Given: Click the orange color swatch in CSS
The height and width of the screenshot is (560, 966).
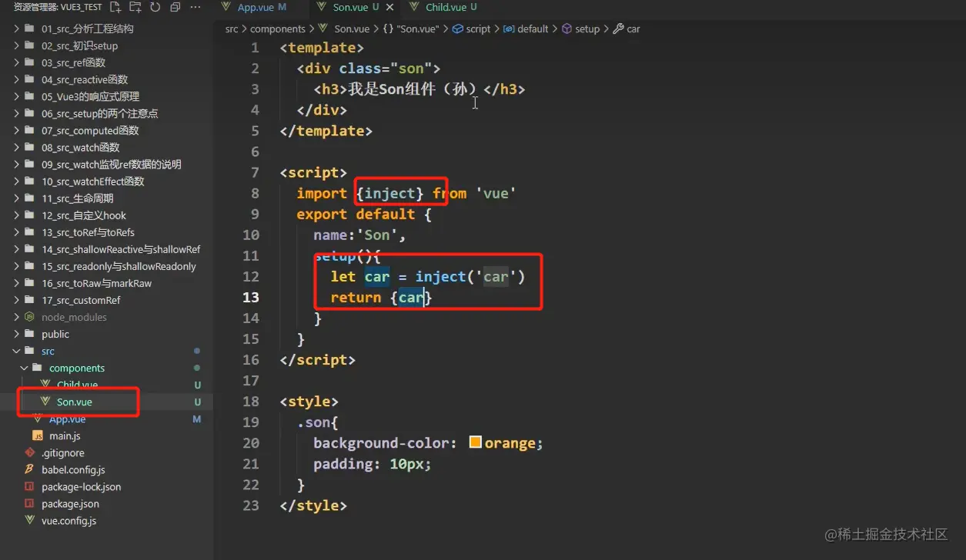Looking at the screenshot, I should [x=475, y=442].
